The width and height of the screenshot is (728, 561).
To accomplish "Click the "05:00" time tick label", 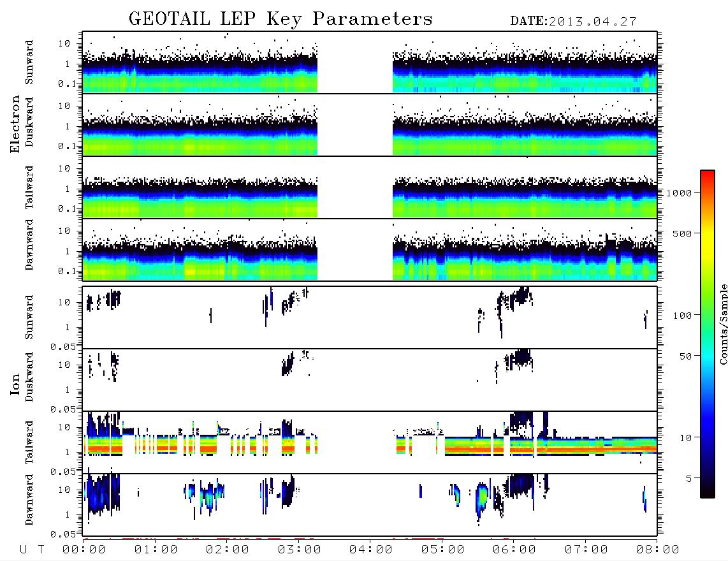I will point(443,550).
